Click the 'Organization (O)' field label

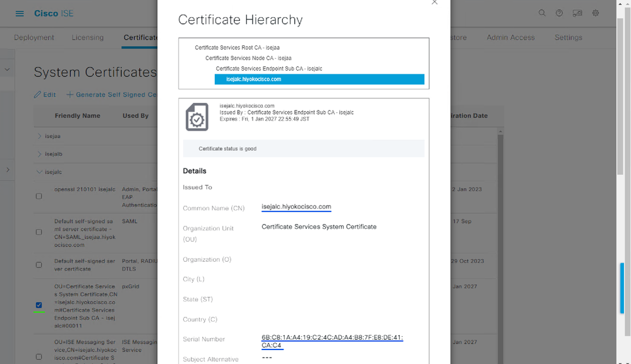[207, 259]
